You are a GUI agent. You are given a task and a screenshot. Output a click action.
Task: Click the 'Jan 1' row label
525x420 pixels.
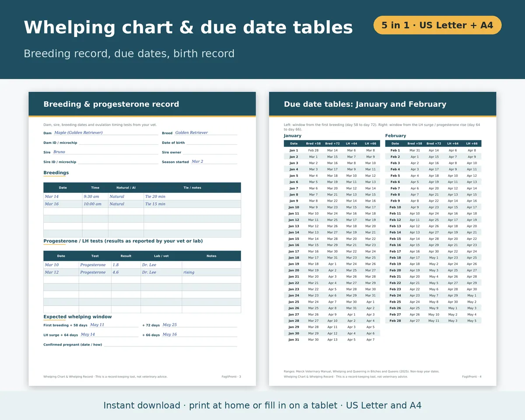(294, 150)
